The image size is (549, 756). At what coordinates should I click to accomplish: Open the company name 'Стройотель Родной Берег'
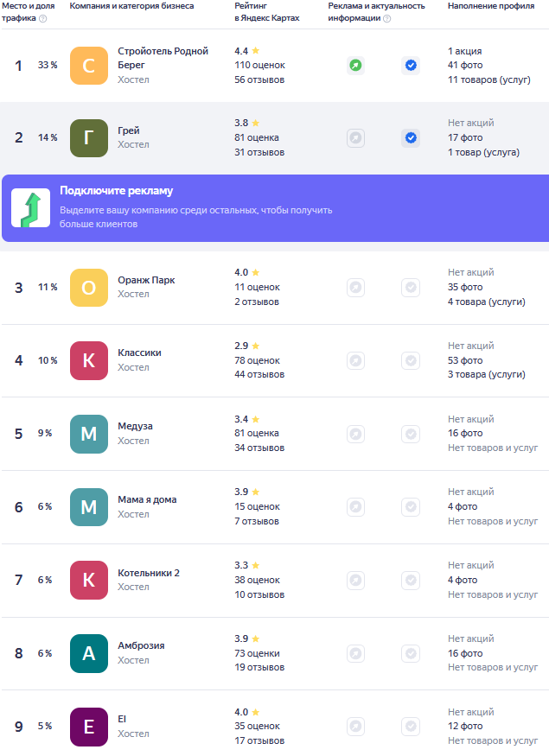(x=163, y=58)
